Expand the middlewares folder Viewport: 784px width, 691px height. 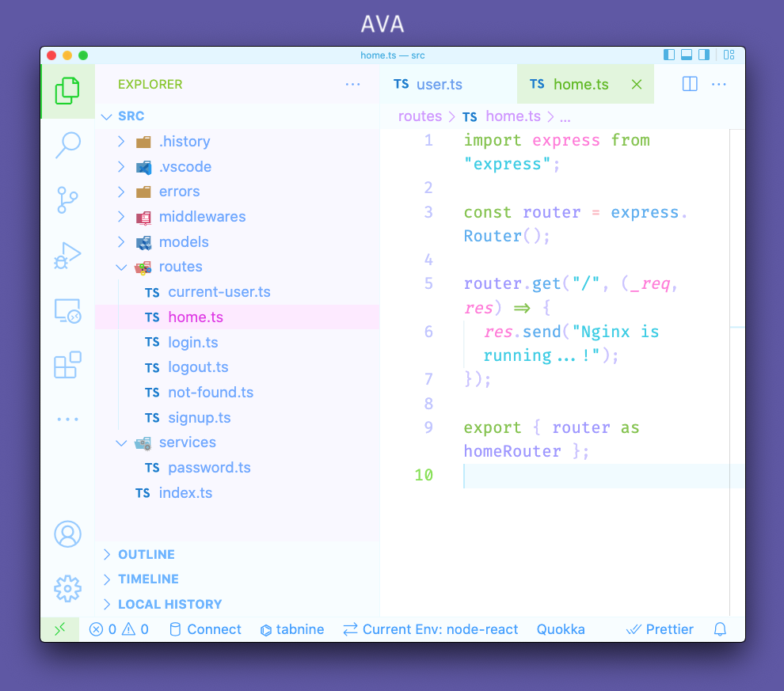(x=121, y=216)
